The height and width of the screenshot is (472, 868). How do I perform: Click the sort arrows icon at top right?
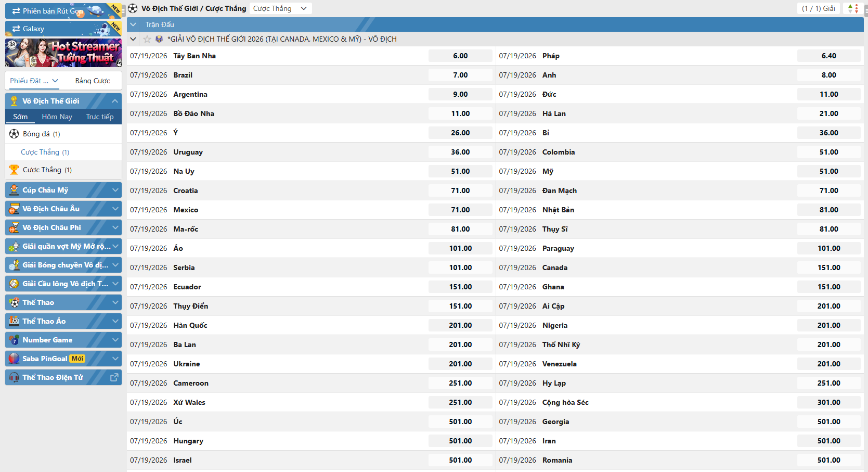pyautogui.click(x=853, y=8)
